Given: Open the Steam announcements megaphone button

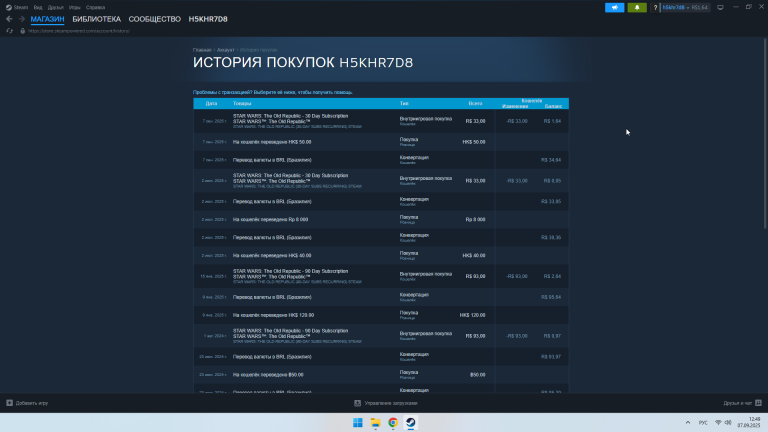Looking at the screenshot, I should point(614,7).
